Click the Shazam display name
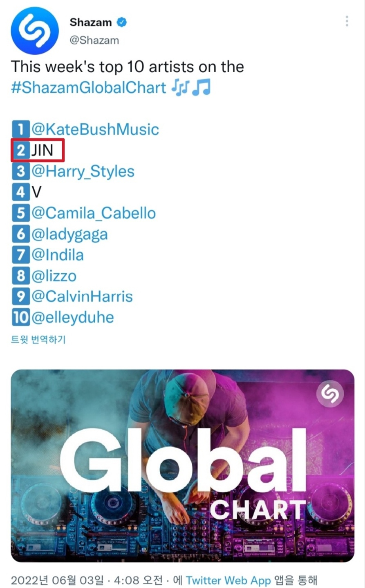The image size is (365, 588). click(90, 22)
